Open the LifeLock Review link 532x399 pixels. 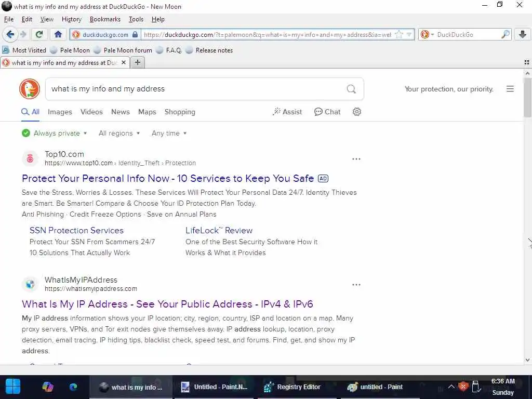(219, 230)
